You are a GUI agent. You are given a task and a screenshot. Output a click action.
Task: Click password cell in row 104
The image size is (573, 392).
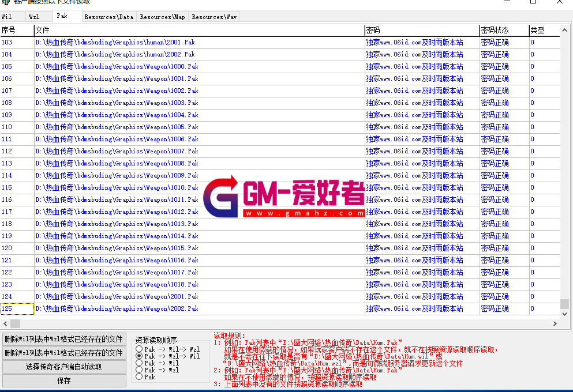422,54
